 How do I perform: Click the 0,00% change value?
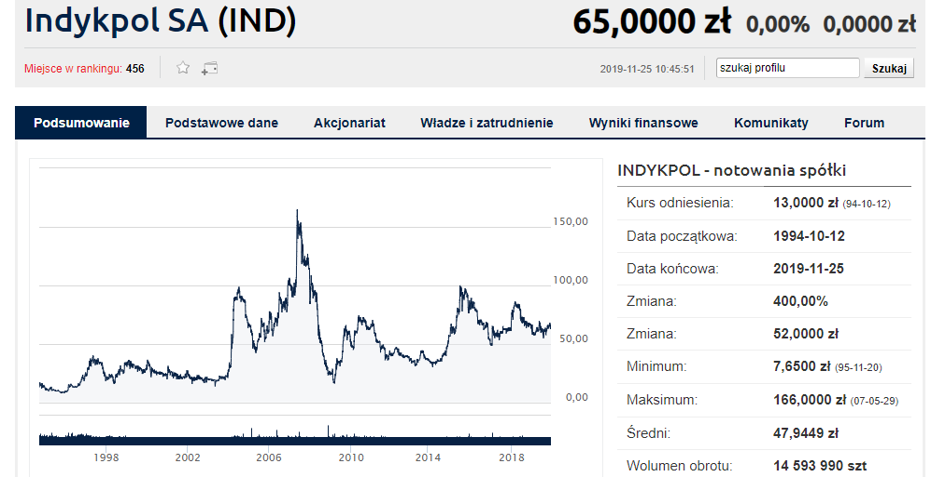(777, 25)
